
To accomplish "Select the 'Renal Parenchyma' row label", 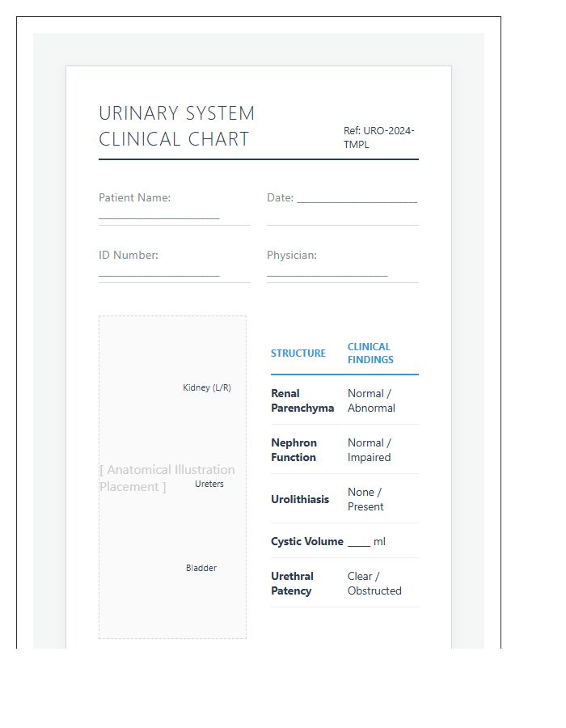I will pos(302,400).
